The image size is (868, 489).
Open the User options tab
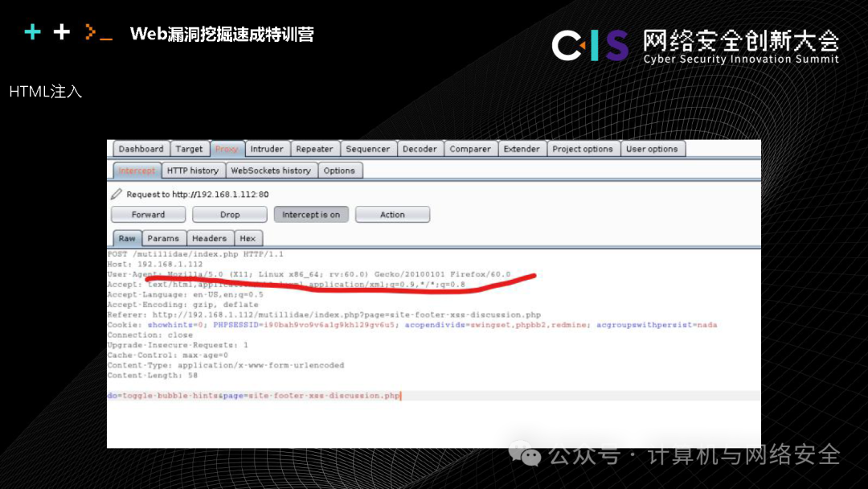coord(652,149)
